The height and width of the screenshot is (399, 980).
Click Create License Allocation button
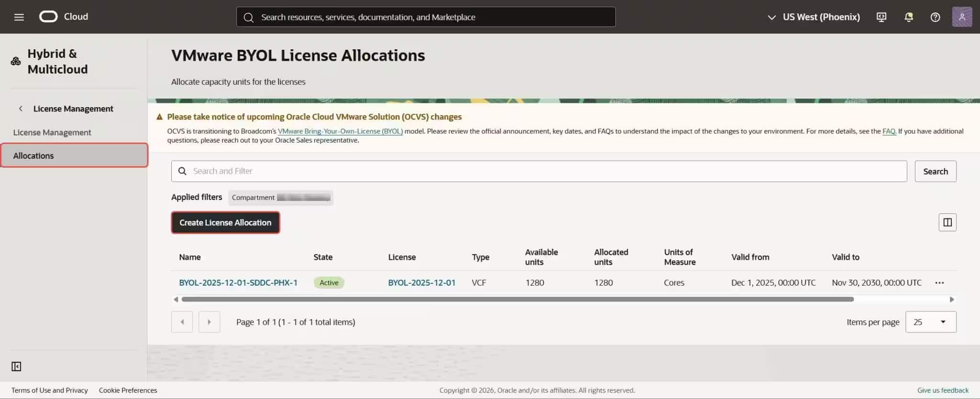coord(225,222)
